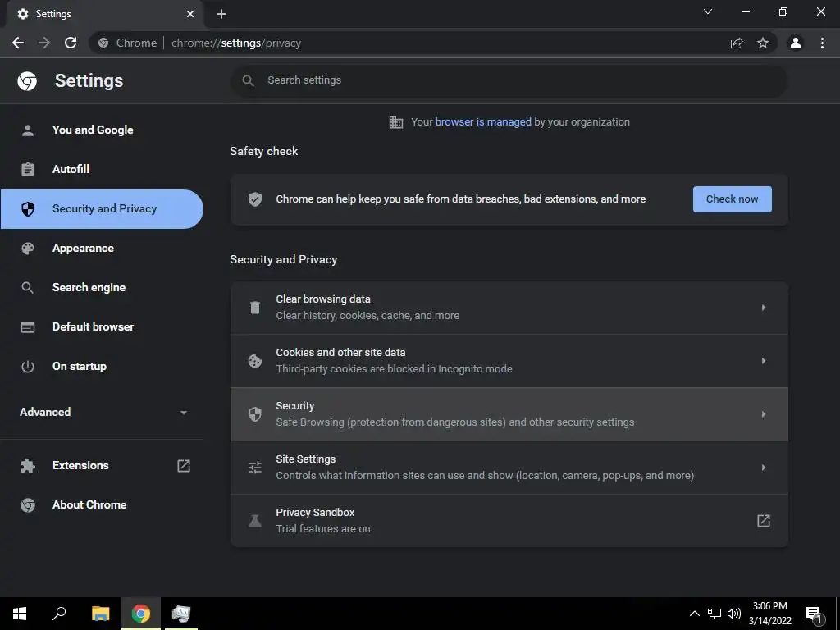
Task: Share this page icon in address bar
Action: [x=737, y=43]
